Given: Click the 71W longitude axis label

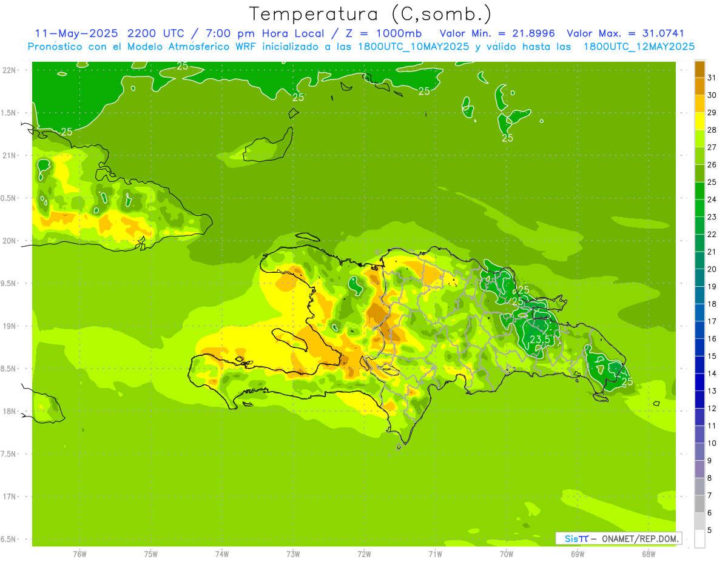Looking at the screenshot, I should point(435,554).
